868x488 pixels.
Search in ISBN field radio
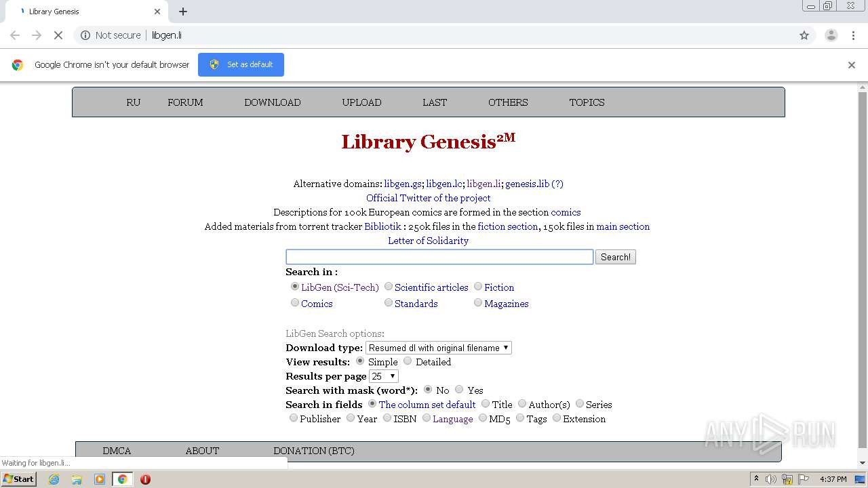coord(387,418)
